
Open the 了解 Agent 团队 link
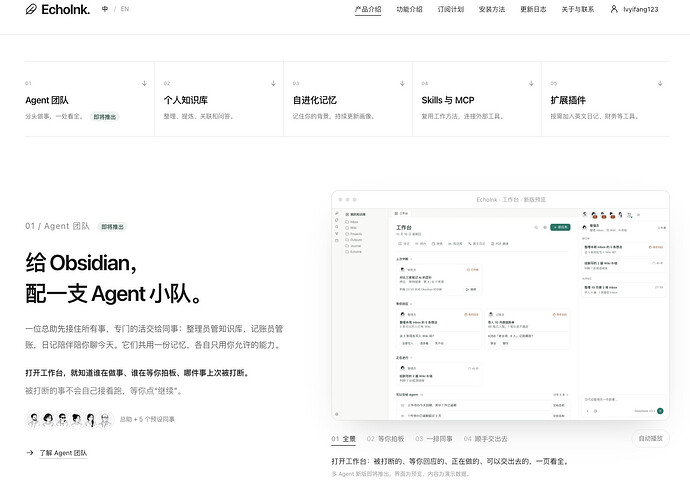[x=63, y=453]
